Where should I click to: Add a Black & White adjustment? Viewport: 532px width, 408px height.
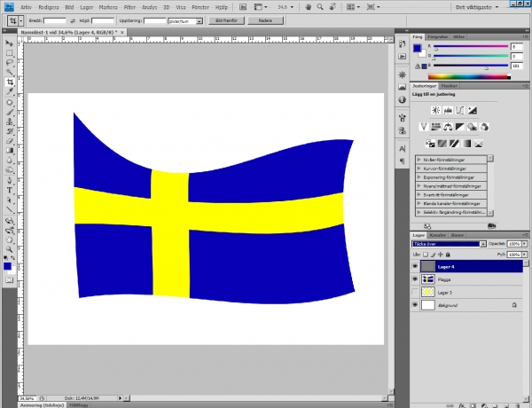(x=460, y=127)
